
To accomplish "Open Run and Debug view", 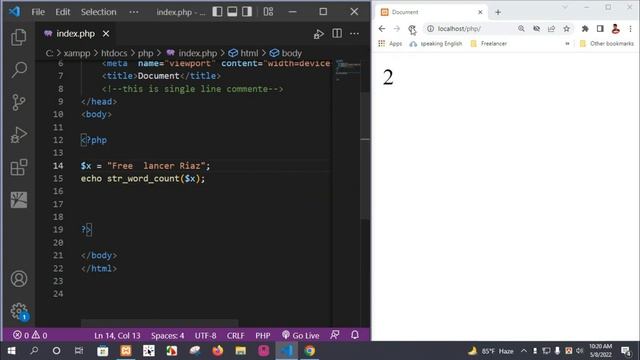I will pyautogui.click(x=19, y=135).
